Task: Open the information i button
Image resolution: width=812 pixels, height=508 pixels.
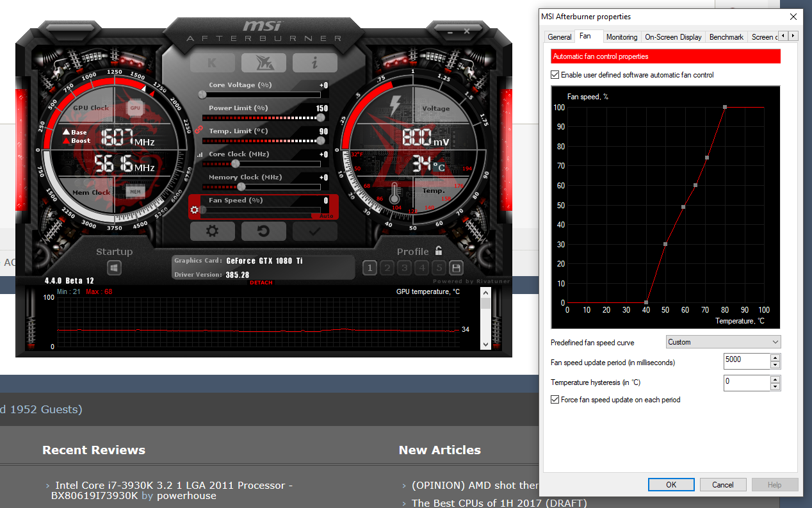Action: 314,63
